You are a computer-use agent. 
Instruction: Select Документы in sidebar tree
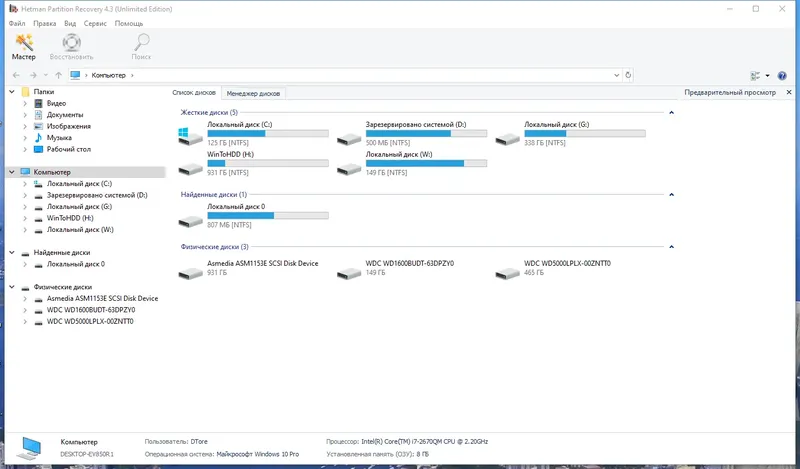65,115
